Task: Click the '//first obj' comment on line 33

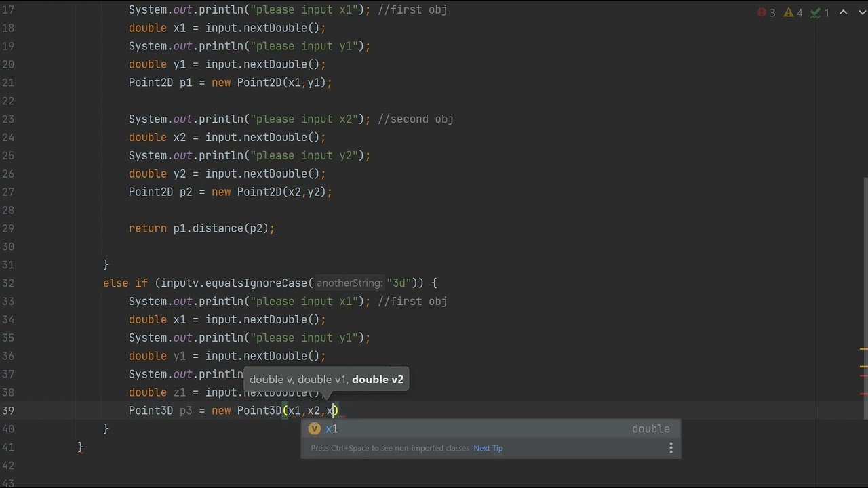Action: 412,302
